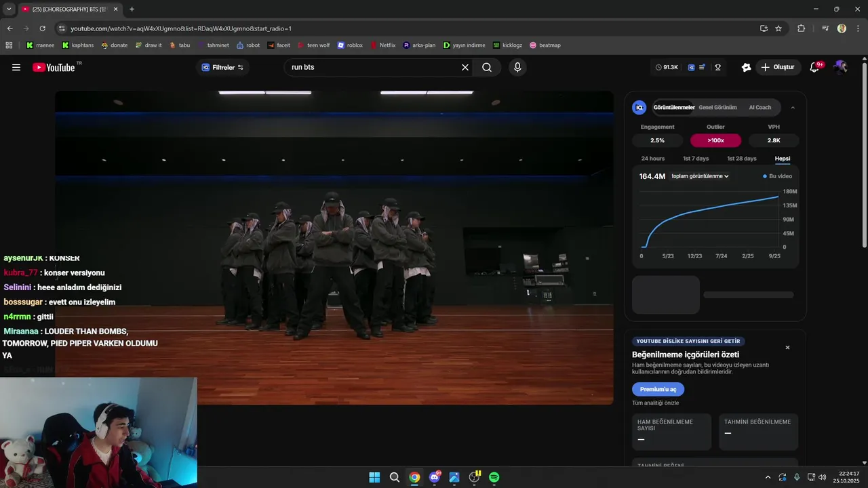Open the tab search dropdown arrow
The height and width of the screenshot is (488, 868).
coord(9,9)
